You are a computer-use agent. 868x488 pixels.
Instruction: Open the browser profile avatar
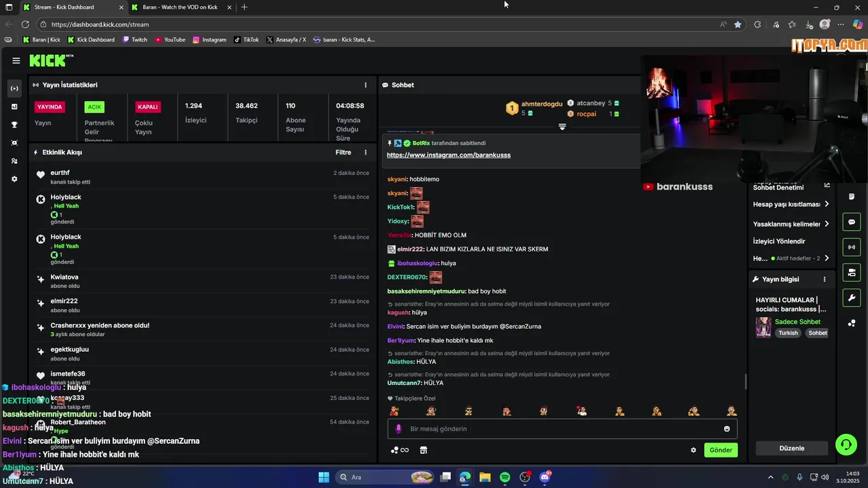(x=825, y=24)
